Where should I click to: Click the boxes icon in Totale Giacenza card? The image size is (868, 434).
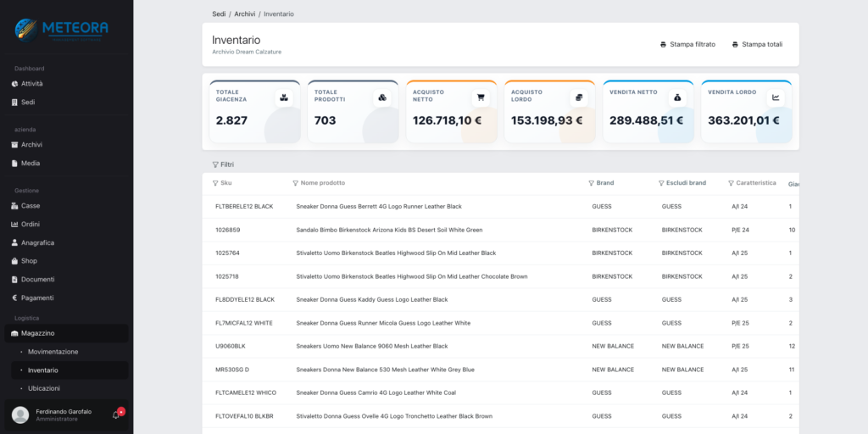tap(284, 97)
